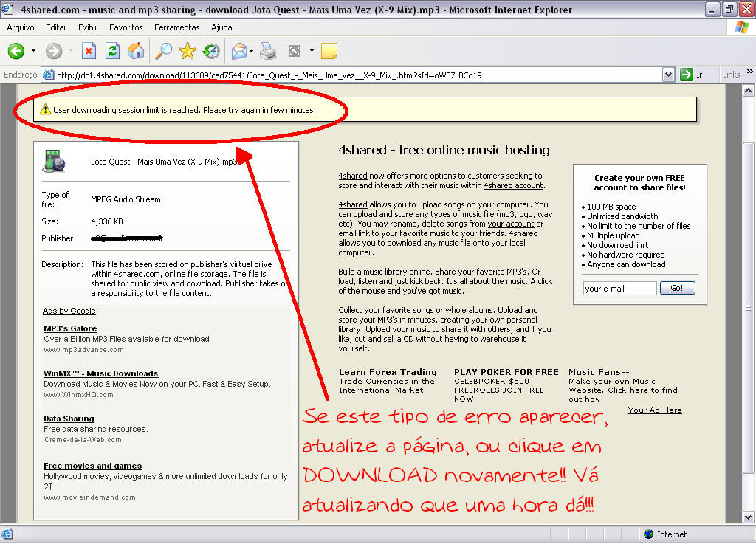This screenshot has height=544, width=756.
Task: Open the Editar menu
Action: click(56, 27)
